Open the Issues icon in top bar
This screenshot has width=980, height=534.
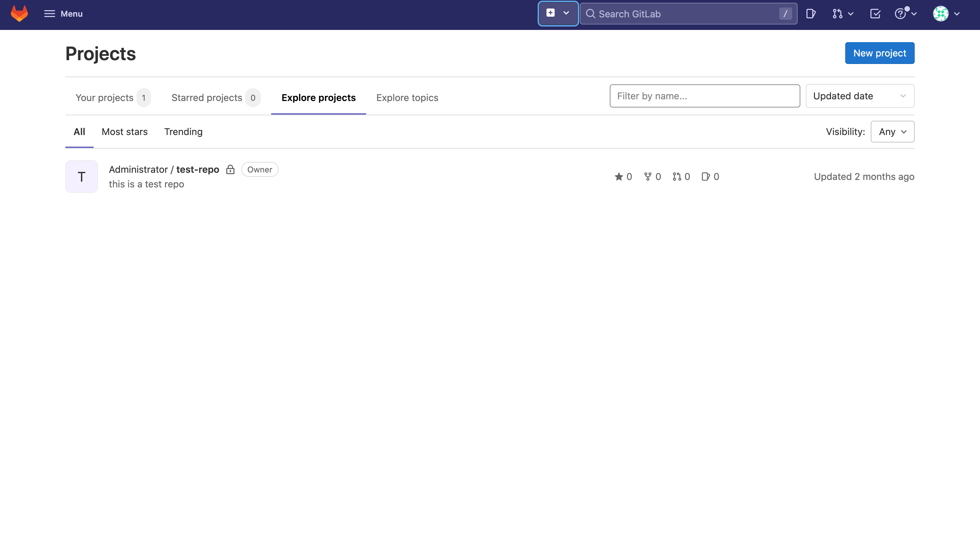(x=811, y=14)
